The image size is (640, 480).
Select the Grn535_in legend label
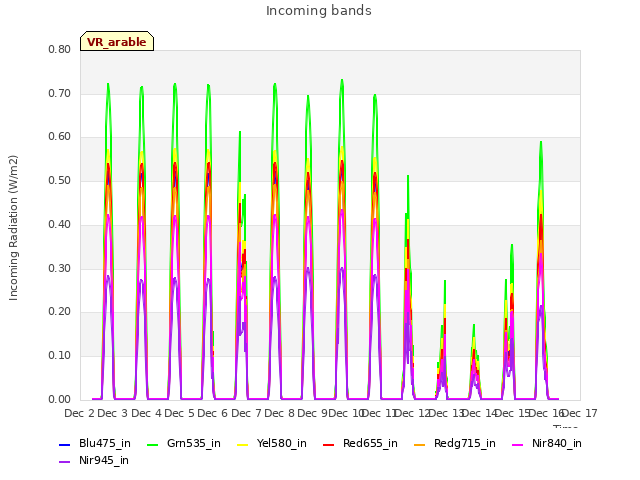(x=194, y=443)
